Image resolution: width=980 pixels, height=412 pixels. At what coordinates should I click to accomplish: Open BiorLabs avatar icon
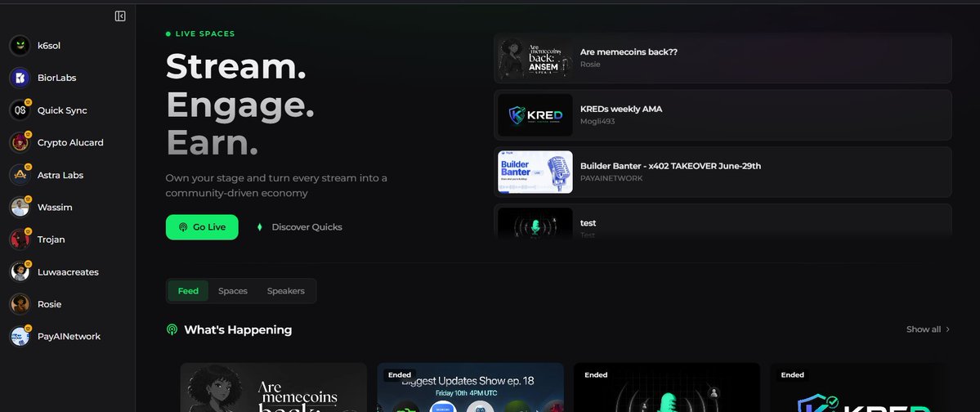point(20,78)
